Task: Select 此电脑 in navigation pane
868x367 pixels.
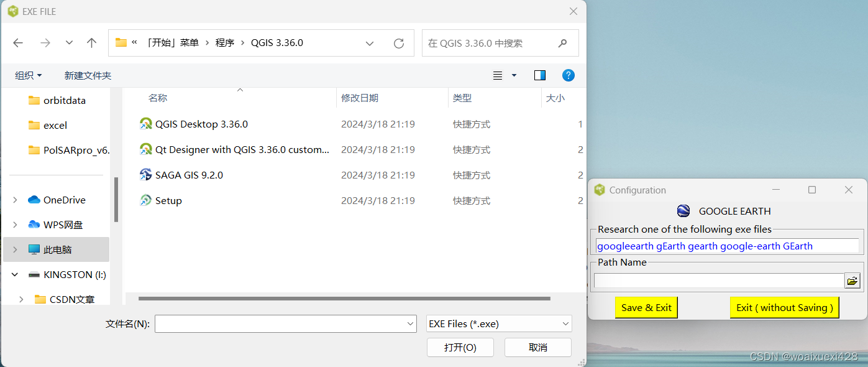Action: click(x=57, y=249)
